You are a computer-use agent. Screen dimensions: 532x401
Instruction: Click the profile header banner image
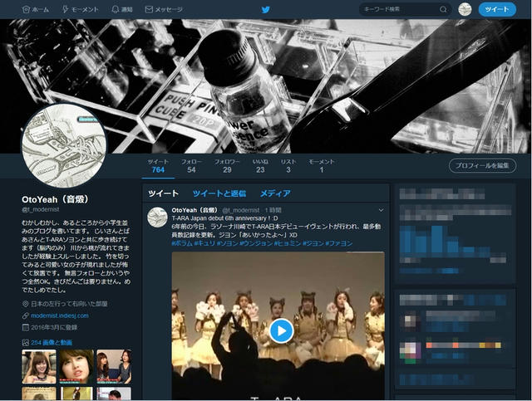point(266,86)
